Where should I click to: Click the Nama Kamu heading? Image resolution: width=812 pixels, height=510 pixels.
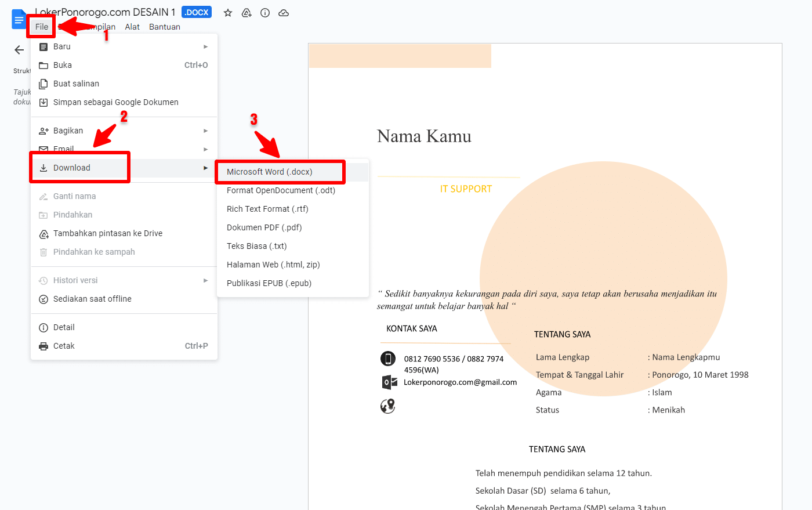click(424, 136)
